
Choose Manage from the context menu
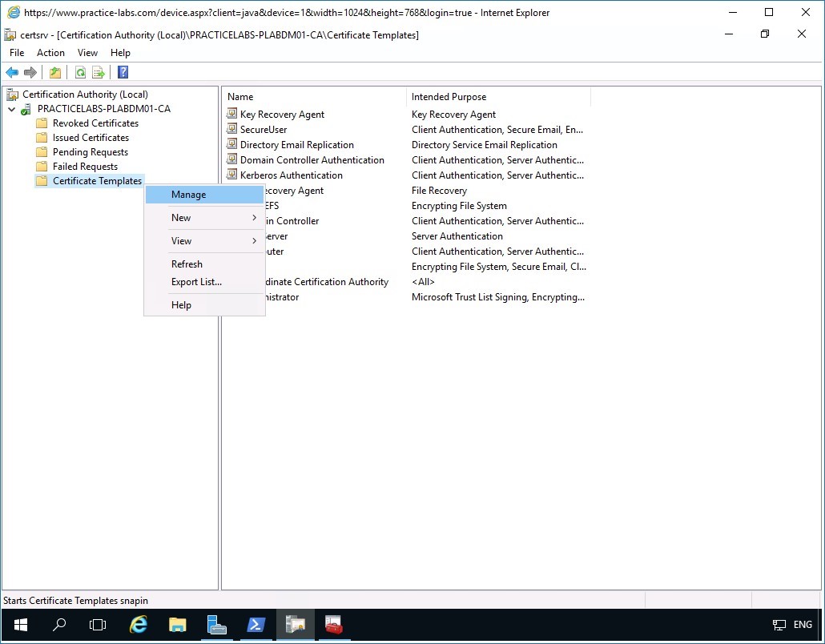pos(205,195)
